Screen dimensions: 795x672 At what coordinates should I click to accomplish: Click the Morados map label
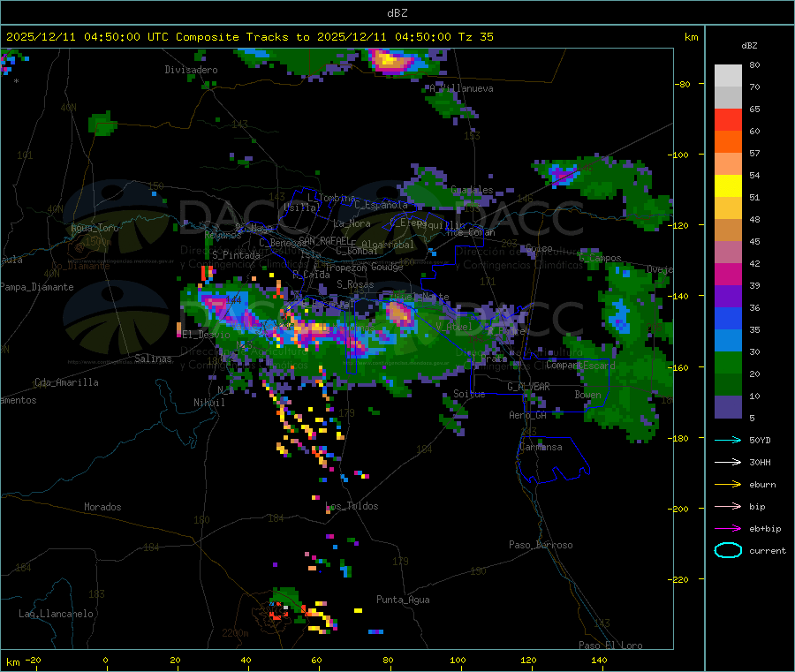[102, 507]
